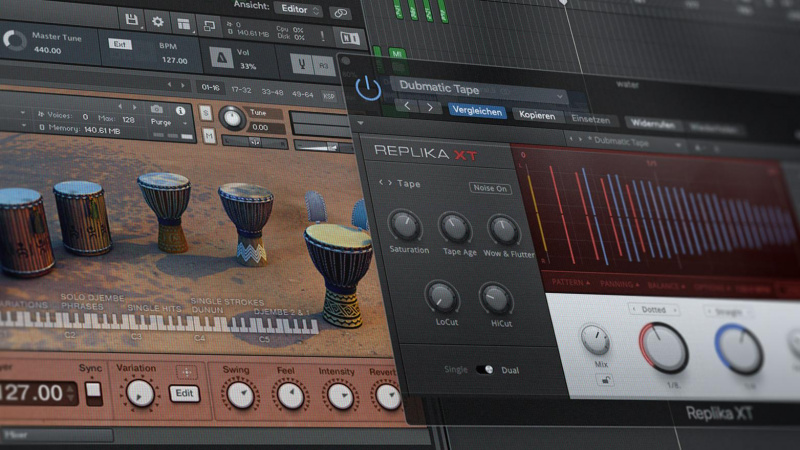Screen dimensions: 800x450
Task: Click the snapshot camera icon
Action: pos(157,109)
